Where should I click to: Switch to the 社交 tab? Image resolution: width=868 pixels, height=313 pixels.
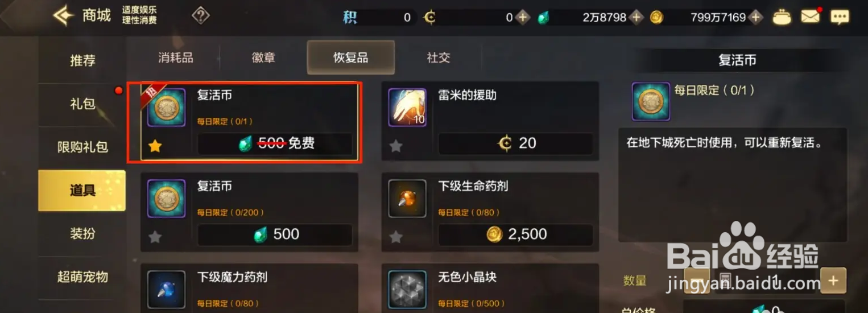click(x=439, y=57)
